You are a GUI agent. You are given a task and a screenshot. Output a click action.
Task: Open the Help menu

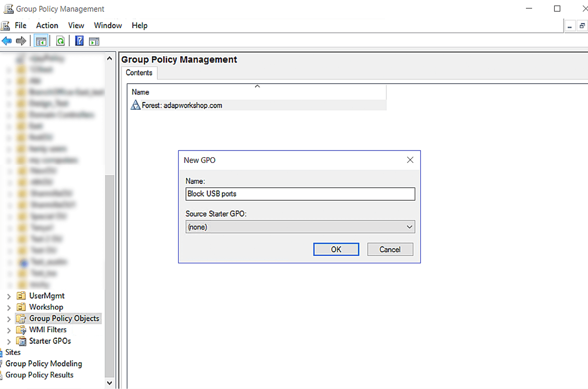[x=140, y=25]
